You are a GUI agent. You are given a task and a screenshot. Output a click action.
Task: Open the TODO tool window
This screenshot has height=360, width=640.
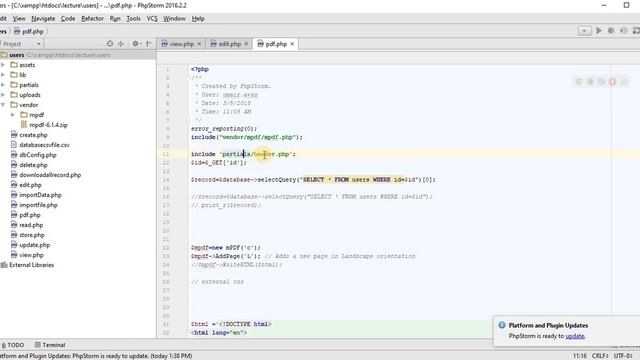click(13, 345)
